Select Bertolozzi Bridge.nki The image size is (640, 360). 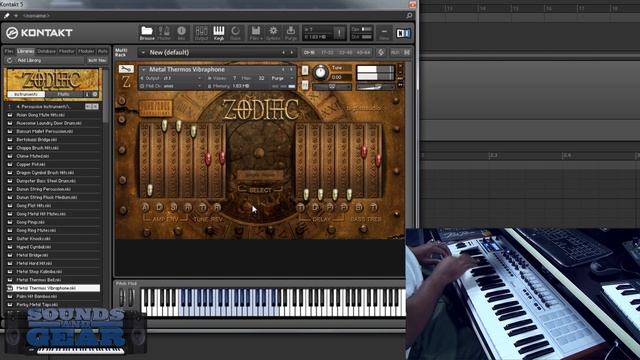(x=53, y=140)
